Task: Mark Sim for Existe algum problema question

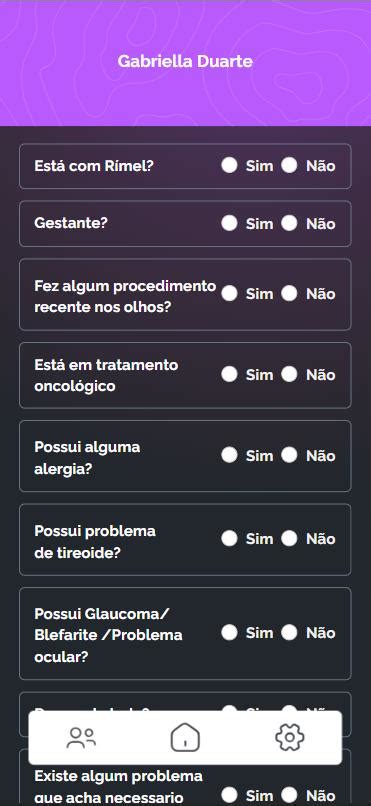Action: [x=229, y=794]
